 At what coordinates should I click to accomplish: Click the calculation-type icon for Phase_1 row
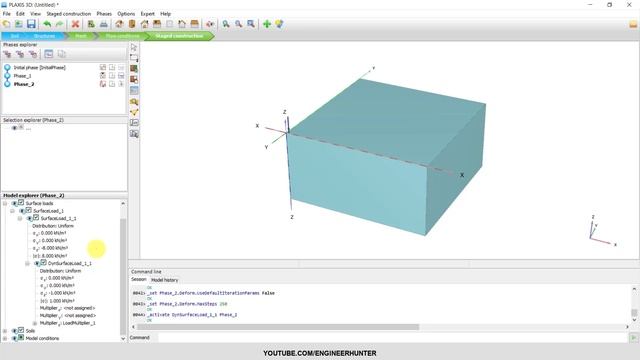103,76
